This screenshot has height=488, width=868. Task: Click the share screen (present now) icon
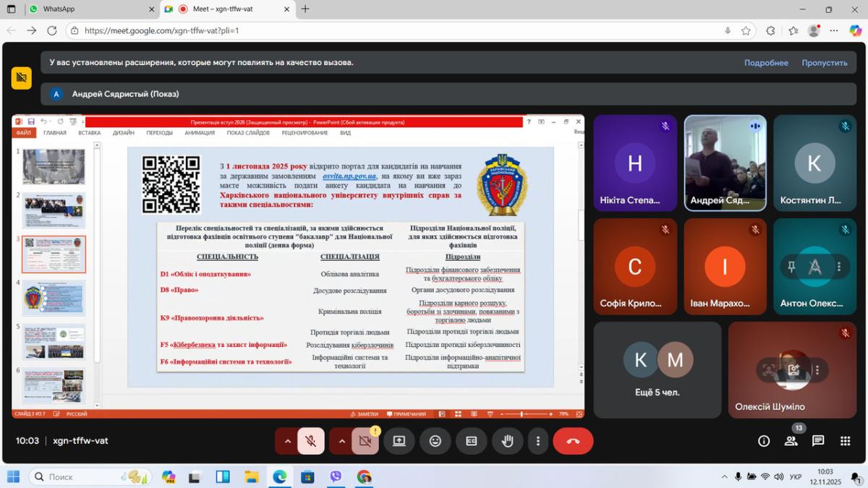(399, 441)
